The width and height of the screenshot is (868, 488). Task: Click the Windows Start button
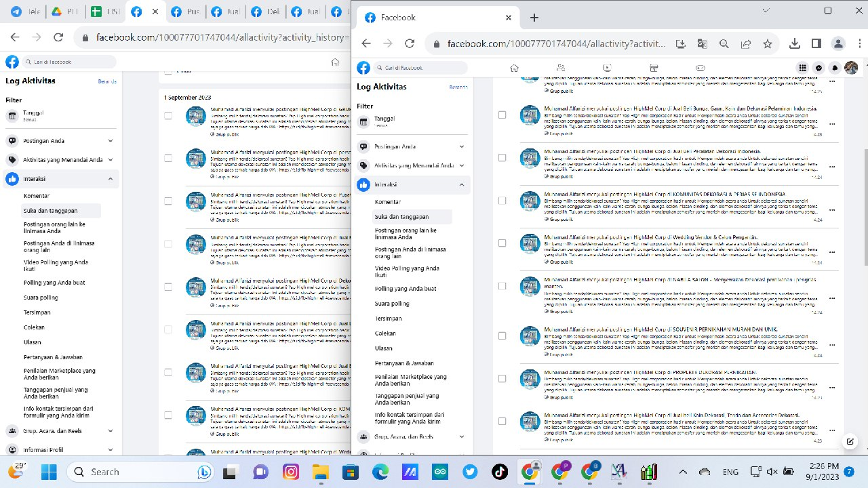[x=49, y=472]
